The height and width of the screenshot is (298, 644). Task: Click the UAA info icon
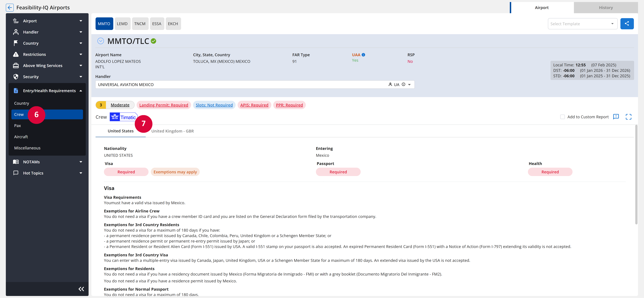tap(363, 55)
